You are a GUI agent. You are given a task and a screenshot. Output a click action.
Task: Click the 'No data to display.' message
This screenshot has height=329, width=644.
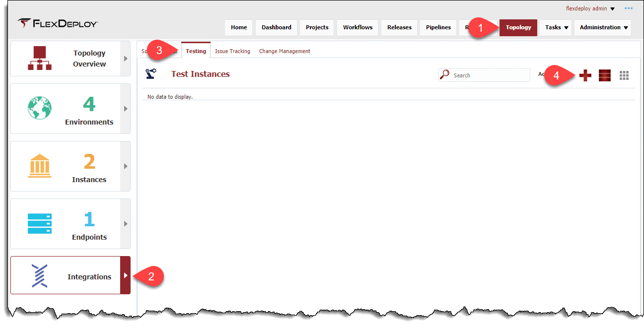170,97
